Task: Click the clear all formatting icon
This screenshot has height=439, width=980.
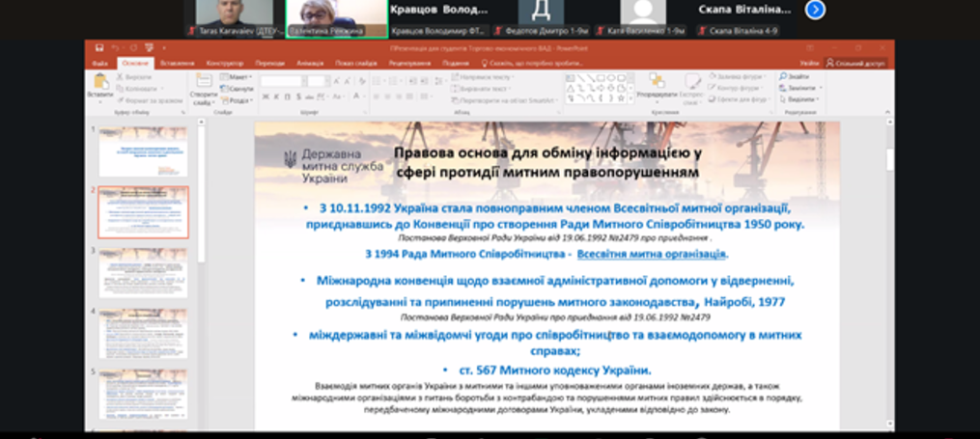Action: [362, 81]
